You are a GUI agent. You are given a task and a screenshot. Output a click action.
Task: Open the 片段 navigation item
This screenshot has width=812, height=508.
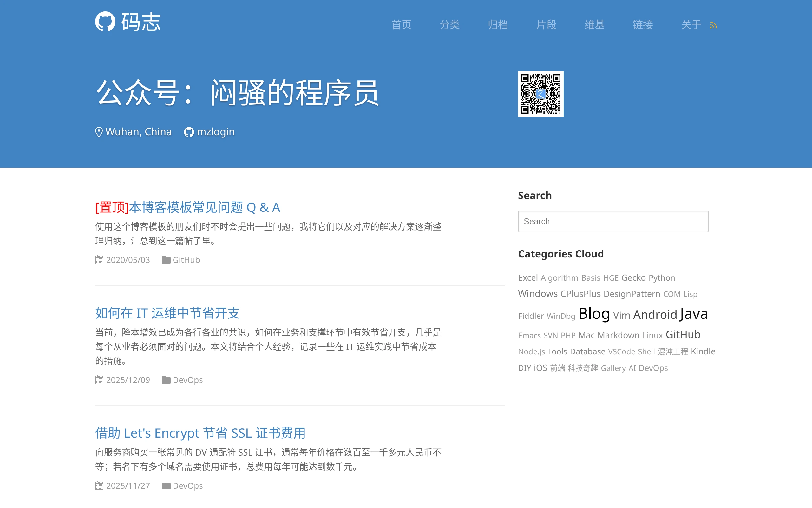[x=546, y=24]
